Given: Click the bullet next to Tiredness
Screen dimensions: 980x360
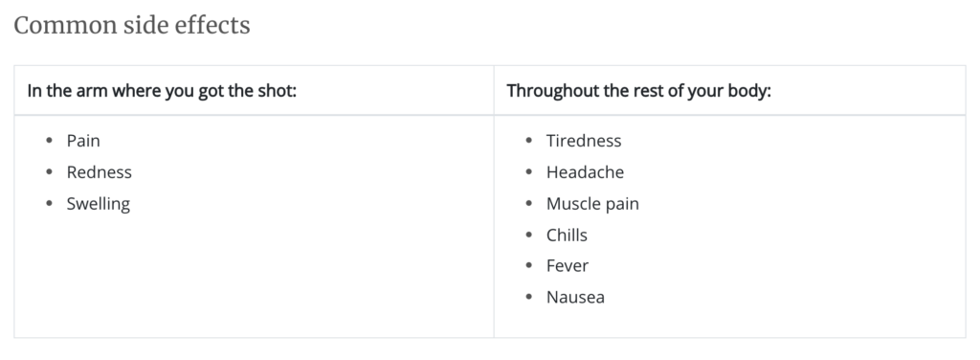Looking at the screenshot, I should coord(528,140).
